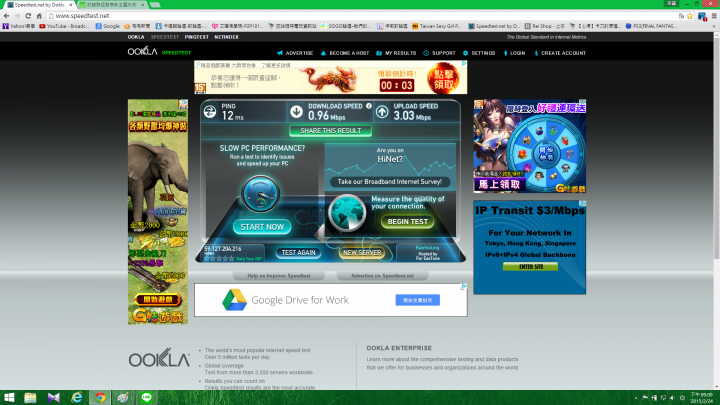
Task: Expand the bookmarks bar overflow chevron
Action: point(715,26)
